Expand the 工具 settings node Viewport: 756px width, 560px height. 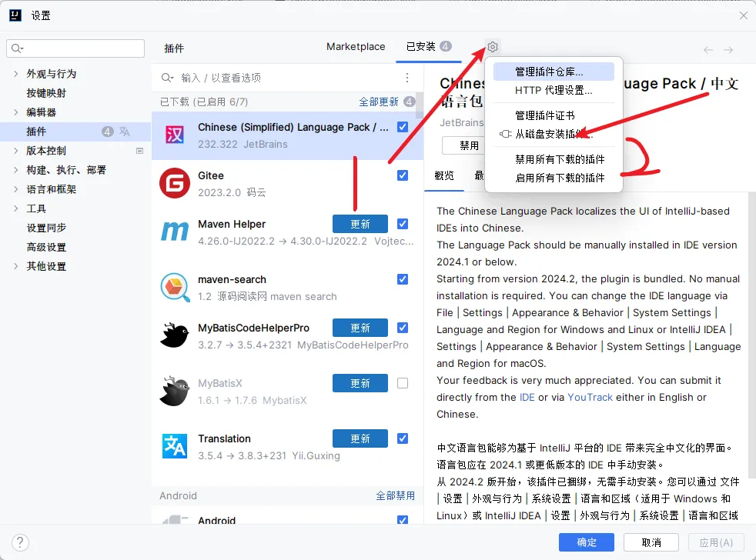click(16, 208)
